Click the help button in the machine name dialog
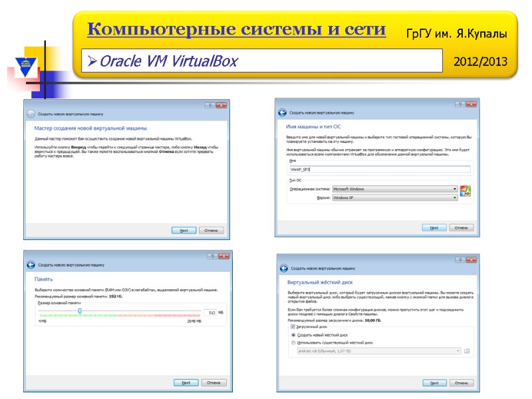532x399 pixels. [x=460, y=104]
